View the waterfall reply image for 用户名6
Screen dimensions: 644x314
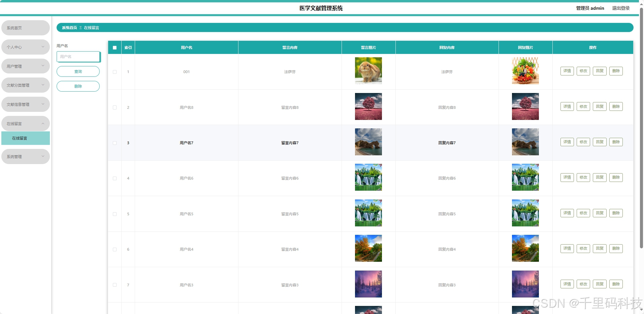tap(525, 177)
